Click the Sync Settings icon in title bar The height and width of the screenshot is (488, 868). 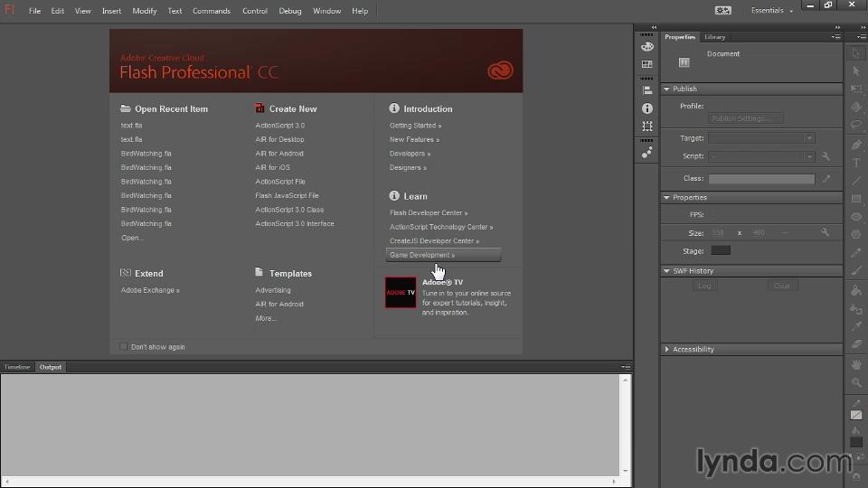pos(723,11)
